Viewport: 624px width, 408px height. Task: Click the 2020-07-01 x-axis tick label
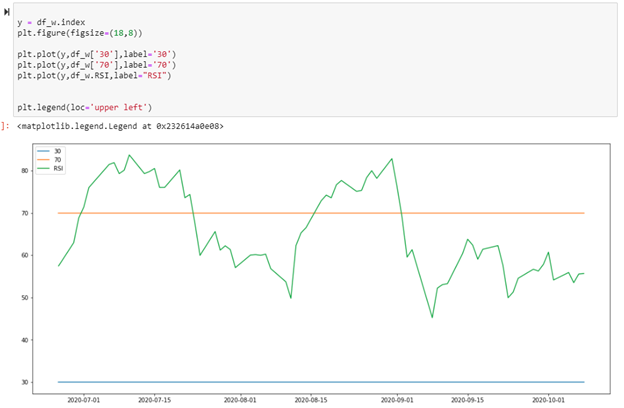point(83,399)
